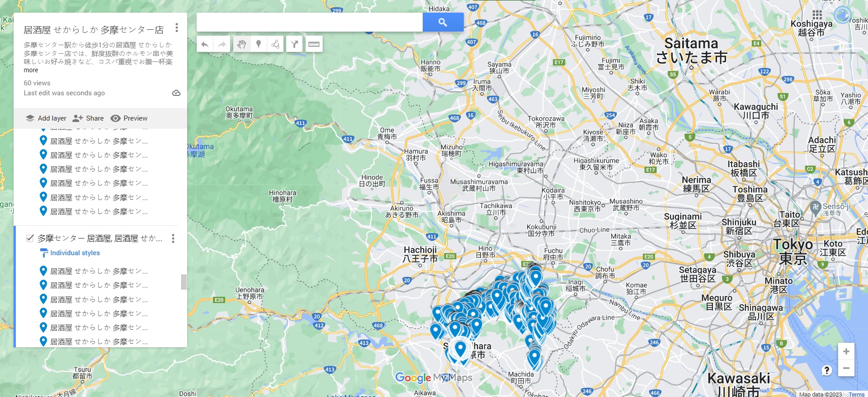Click the Last edit was seconds ago text
This screenshot has width=868, height=397.
(64, 93)
